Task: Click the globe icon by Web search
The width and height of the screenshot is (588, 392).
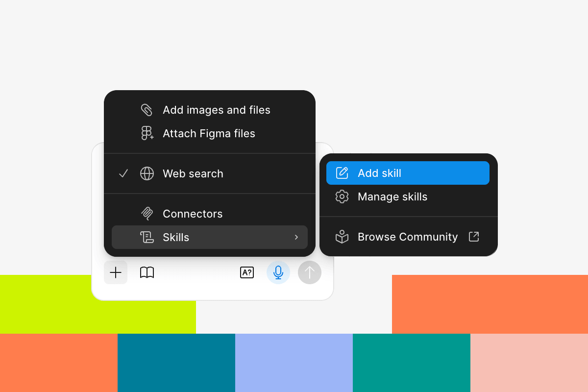Action: tap(147, 173)
